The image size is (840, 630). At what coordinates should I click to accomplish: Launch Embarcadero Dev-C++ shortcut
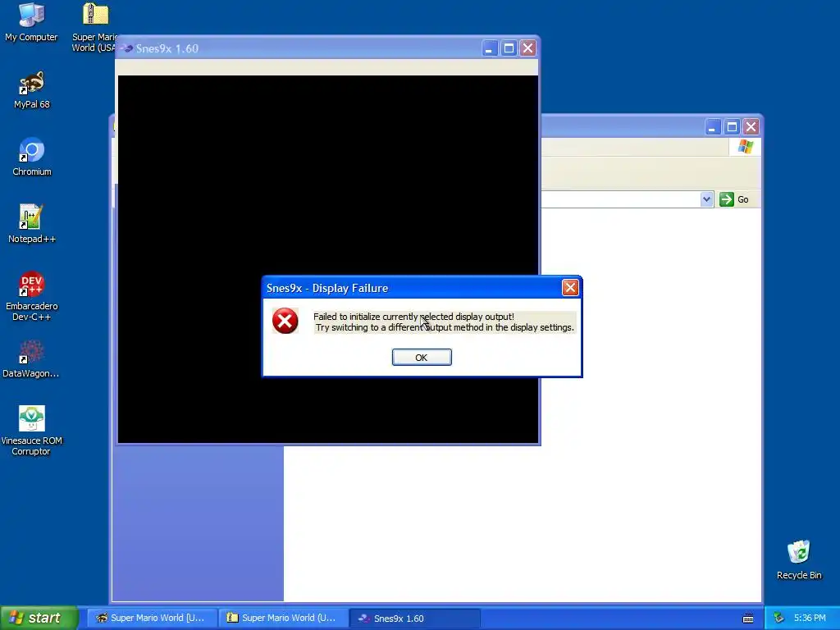coord(32,296)
